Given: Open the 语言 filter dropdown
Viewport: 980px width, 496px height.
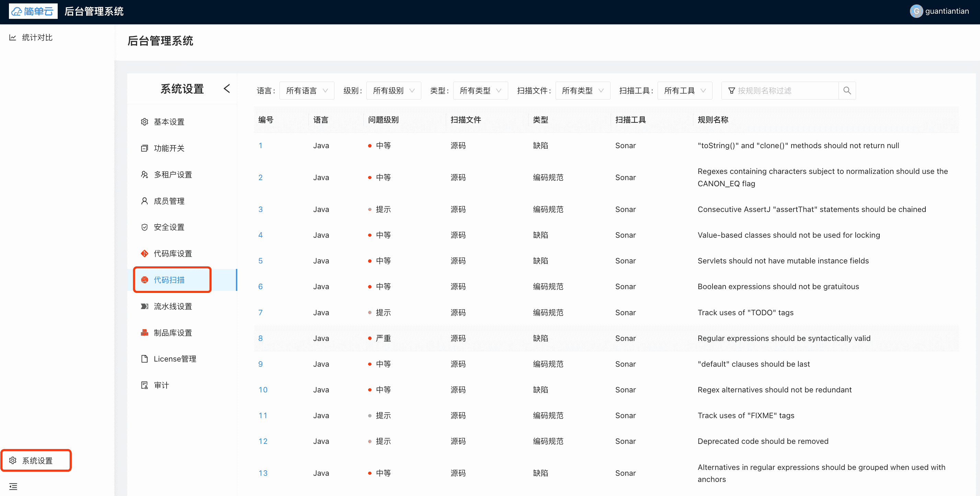Looking at the screenshot, I should click(x=307, y=91).
